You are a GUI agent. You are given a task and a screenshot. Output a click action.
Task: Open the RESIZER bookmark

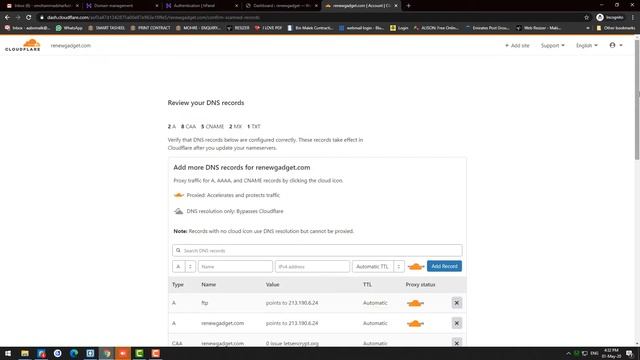point(238,28)
